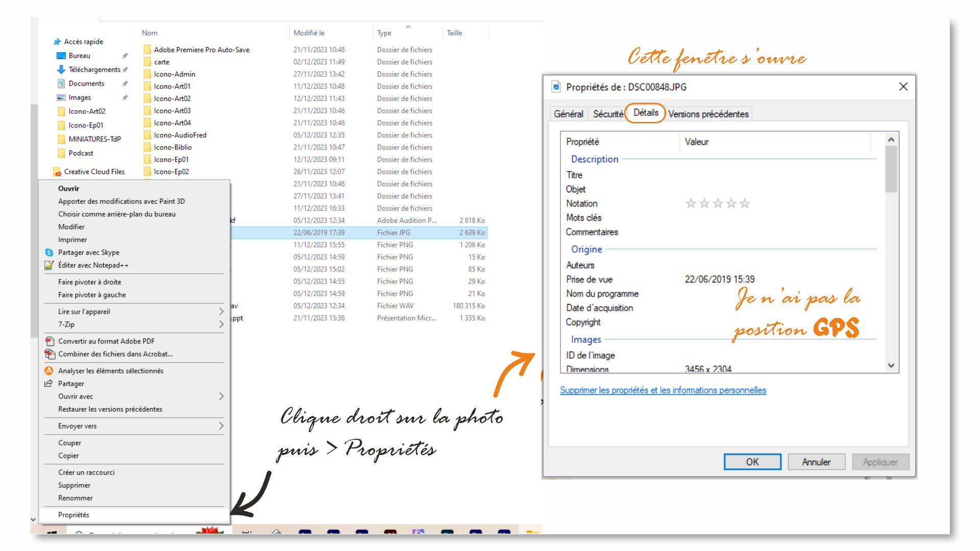Click the Skype icon in context menu
Screen dimensions: 980x551
click(x=49, y=253)
